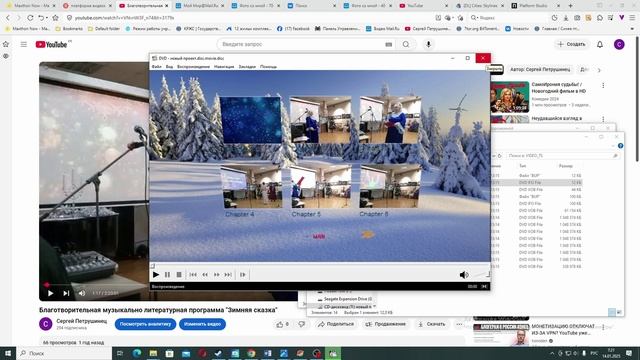Click Изменить видео button
This screenshot has height=360, width=640.
[x=202, y=324]
